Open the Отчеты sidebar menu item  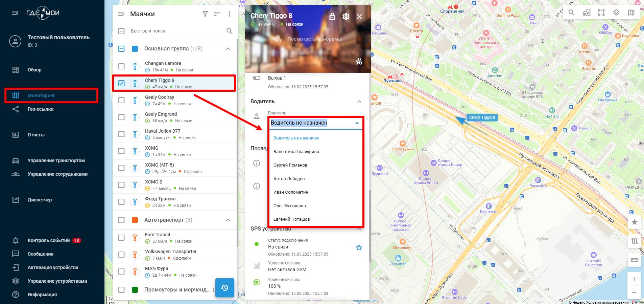pos(36,135)
